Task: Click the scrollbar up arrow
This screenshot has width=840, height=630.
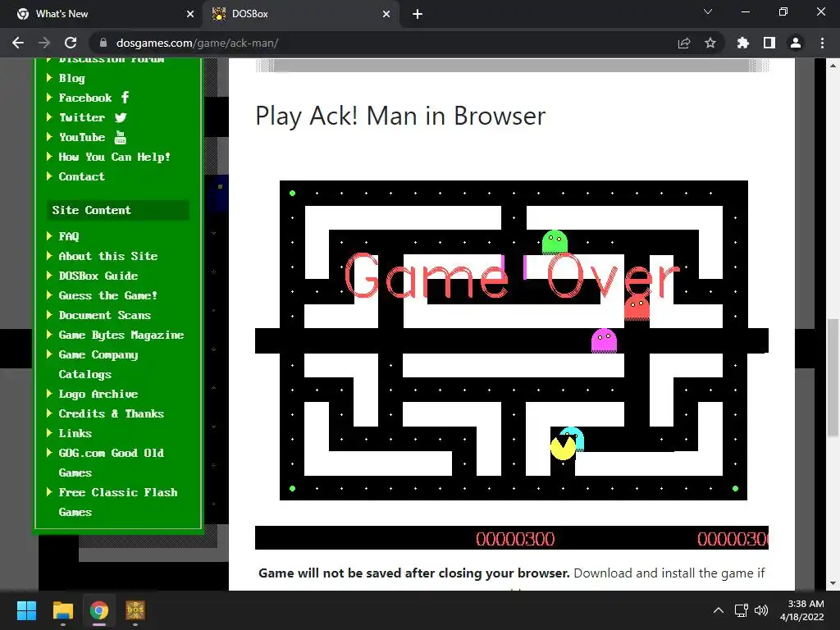Action: click(x=833, y=66)
